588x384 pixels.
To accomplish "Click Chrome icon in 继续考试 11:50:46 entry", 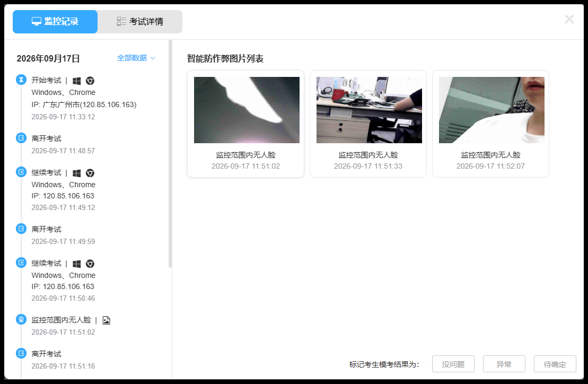I will tap(90, 264).
